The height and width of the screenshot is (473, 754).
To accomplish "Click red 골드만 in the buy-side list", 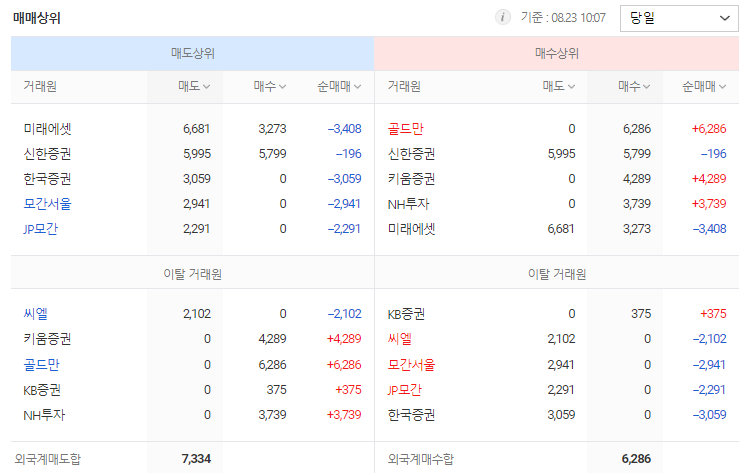I will (405, 129).
